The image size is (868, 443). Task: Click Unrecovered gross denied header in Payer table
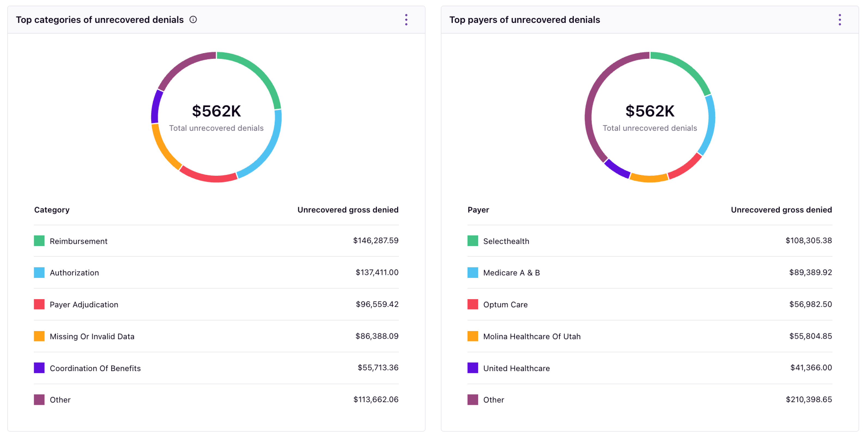[x=781, y=210]
